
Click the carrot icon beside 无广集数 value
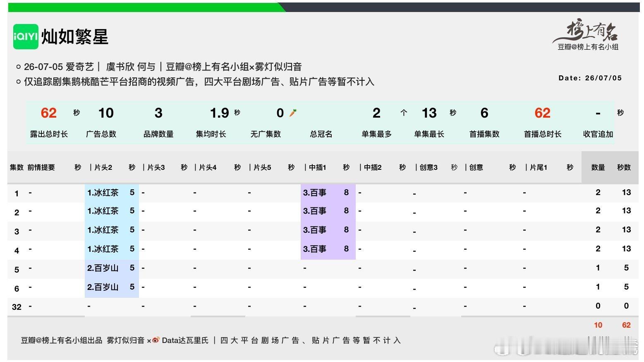(x=293, y=113)
